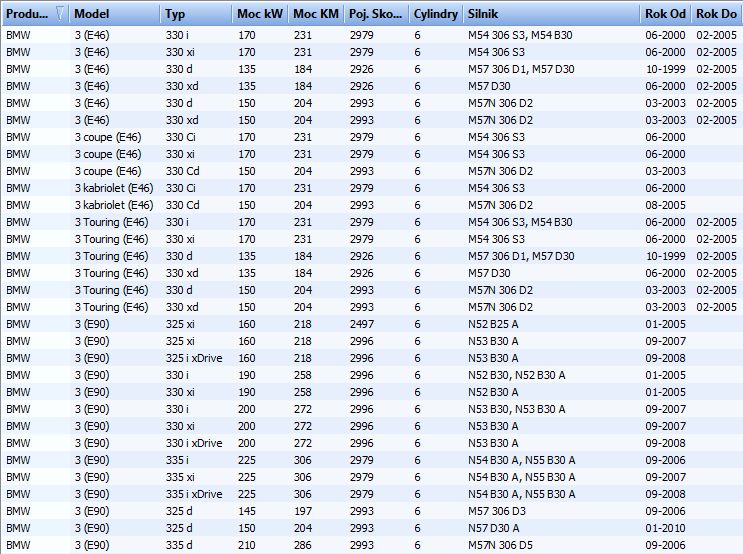Image resolution: width=743 pixels, height=554 pixels.
Task: Click 325 d in the N57 D30 A row
Action: [179, 528]
